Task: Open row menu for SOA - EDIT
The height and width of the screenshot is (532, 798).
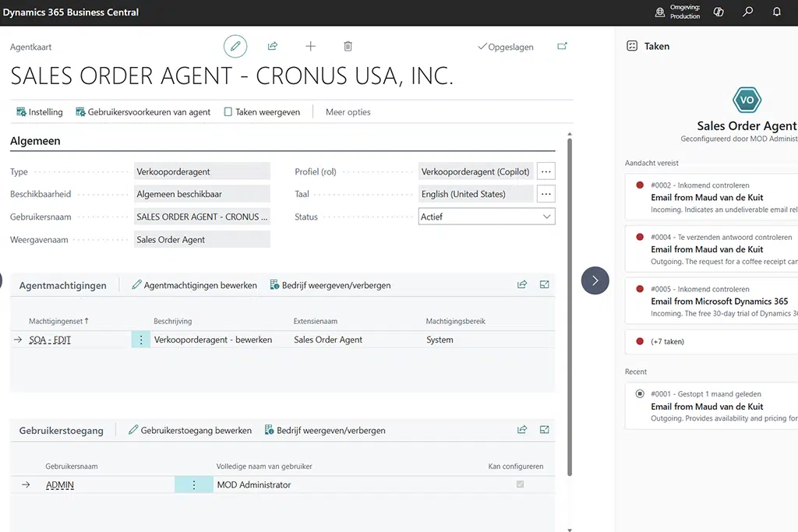Action: (141, 340)
